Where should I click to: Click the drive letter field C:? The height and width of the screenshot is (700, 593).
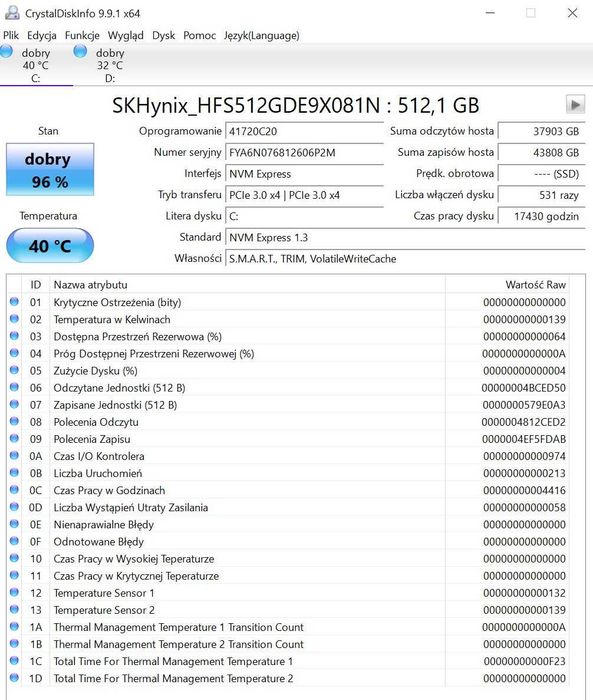(305, 217)
